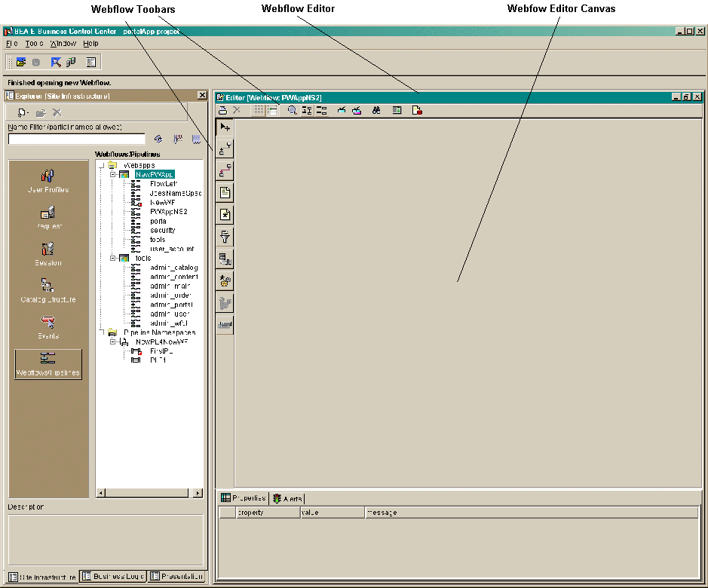Open Events in Explorer sidebar
This screenshot has height=588, width=708.
tap(48, 328)
